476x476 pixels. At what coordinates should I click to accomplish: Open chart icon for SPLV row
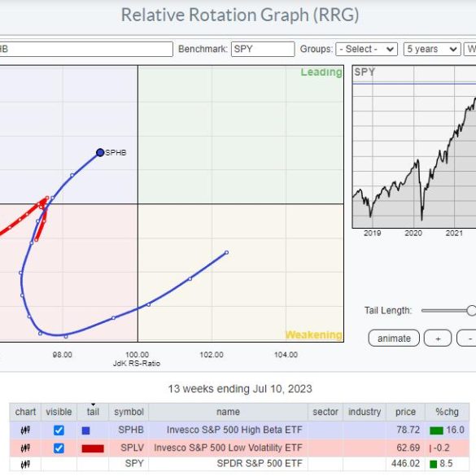click(x=25, y=448)
